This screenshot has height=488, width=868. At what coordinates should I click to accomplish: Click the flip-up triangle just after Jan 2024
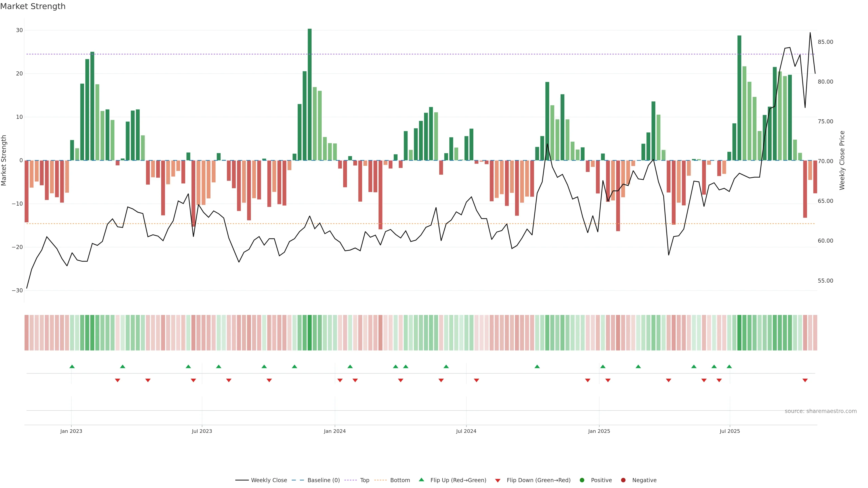(350, 366)
